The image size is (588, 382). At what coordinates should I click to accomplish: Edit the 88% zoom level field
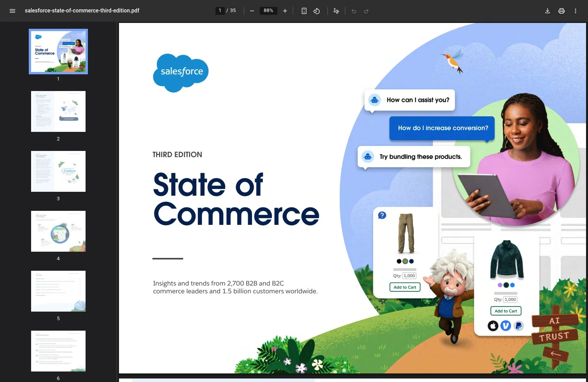[268, 11]
